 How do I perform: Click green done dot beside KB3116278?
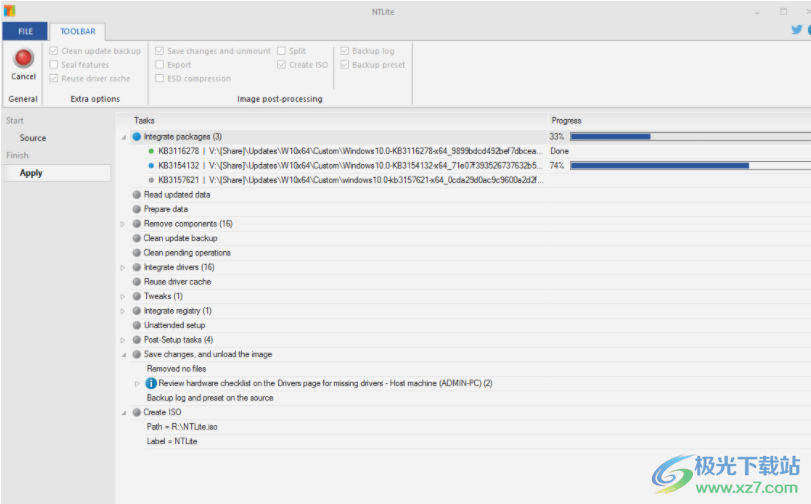151,151
